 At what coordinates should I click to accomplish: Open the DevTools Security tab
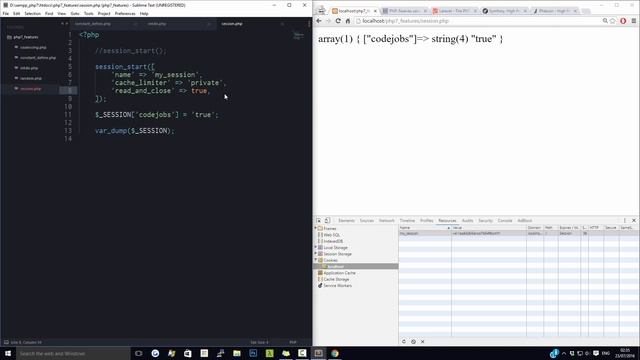point(485,220)
